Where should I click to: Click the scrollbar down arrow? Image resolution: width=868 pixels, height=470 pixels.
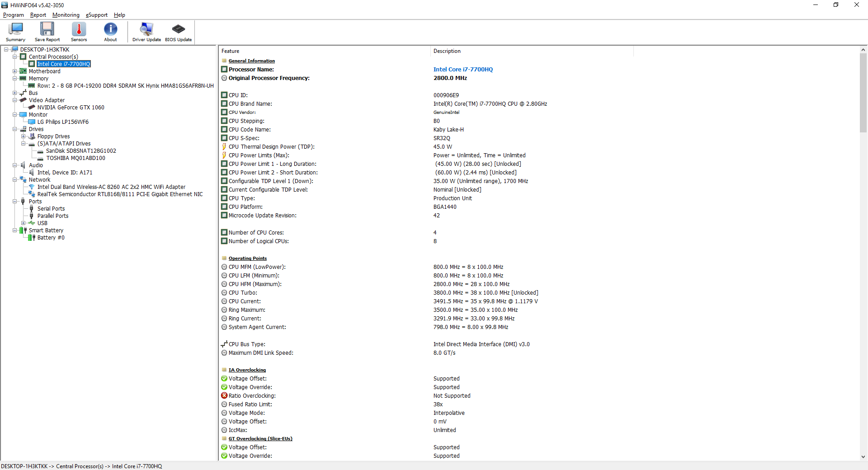[863, 456]
